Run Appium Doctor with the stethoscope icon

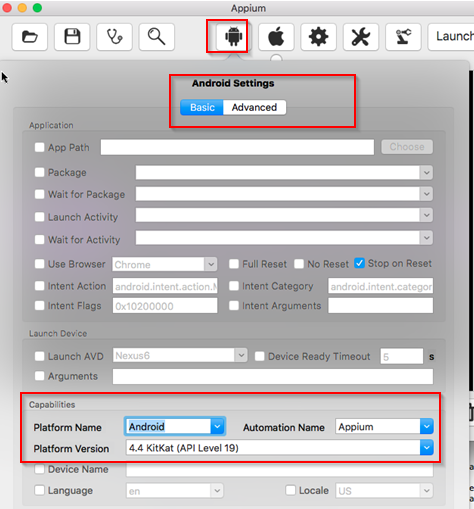pyautogui.click(x=114, y=37)
